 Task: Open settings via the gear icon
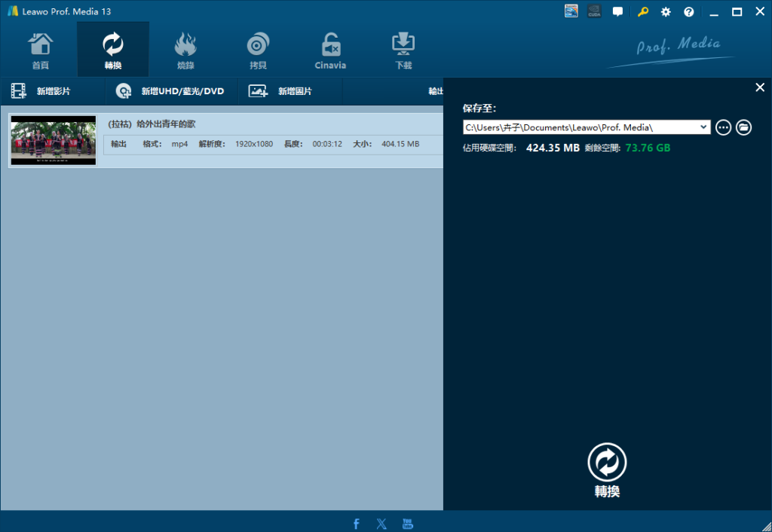click(666, 12)
